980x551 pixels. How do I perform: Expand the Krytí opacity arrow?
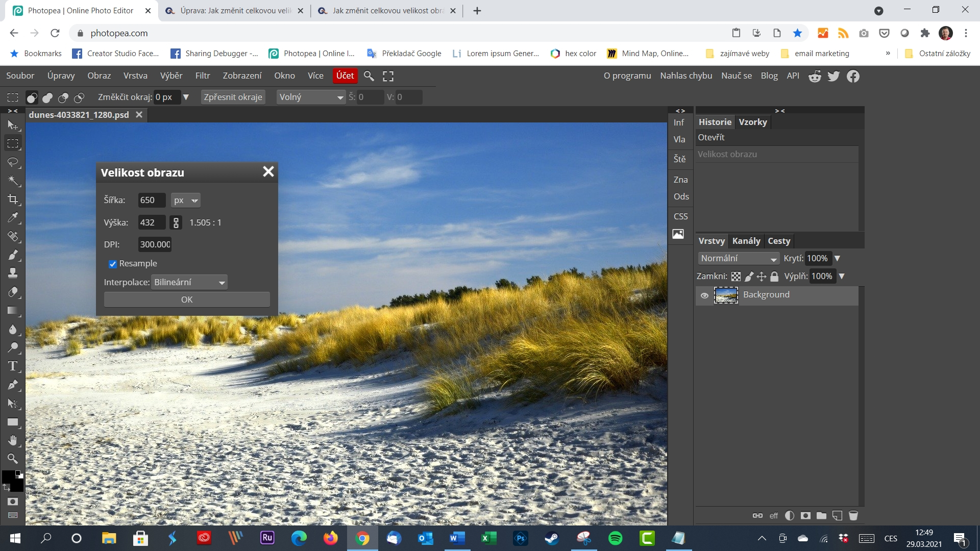pos(837,259)
